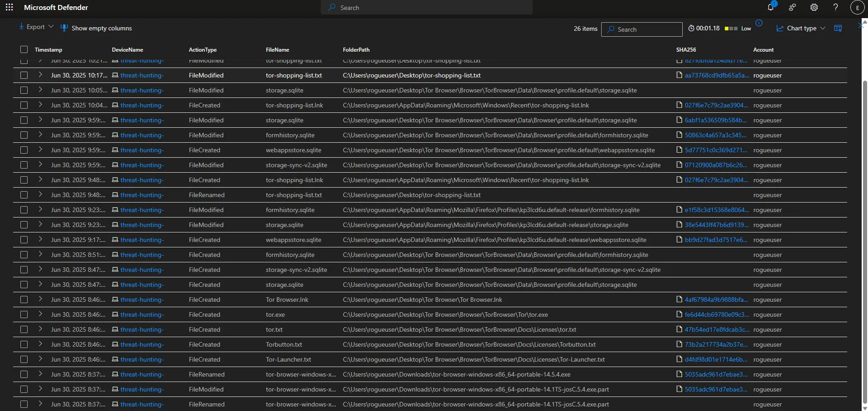868x411 pixels.
Task: Open the community/feedback people icon
Action: 792,7
